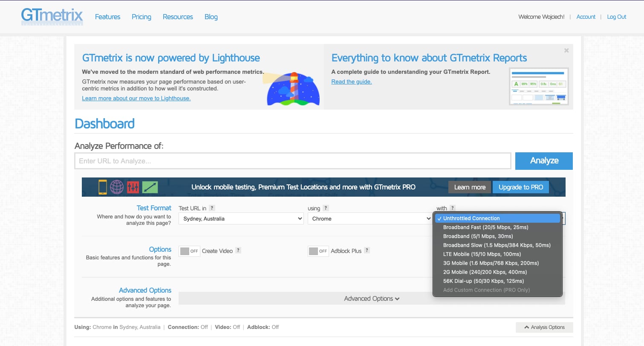
Task: Click the Test Format label
Action: click(154, 208)
